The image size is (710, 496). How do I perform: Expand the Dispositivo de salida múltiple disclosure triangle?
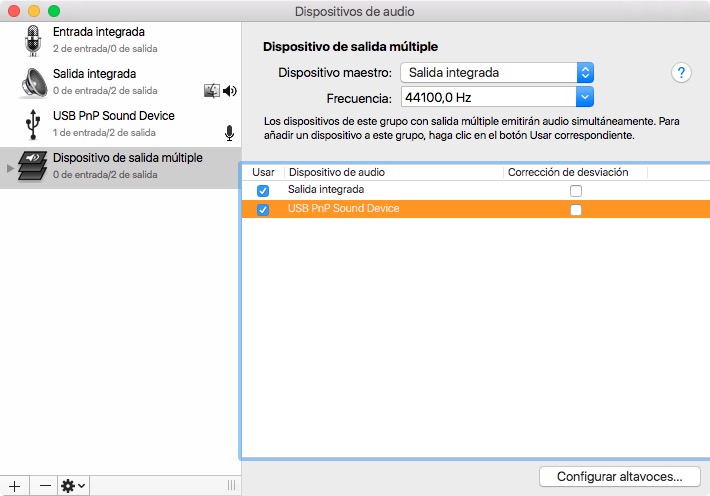pyautogui.click(x=10, y=168)
